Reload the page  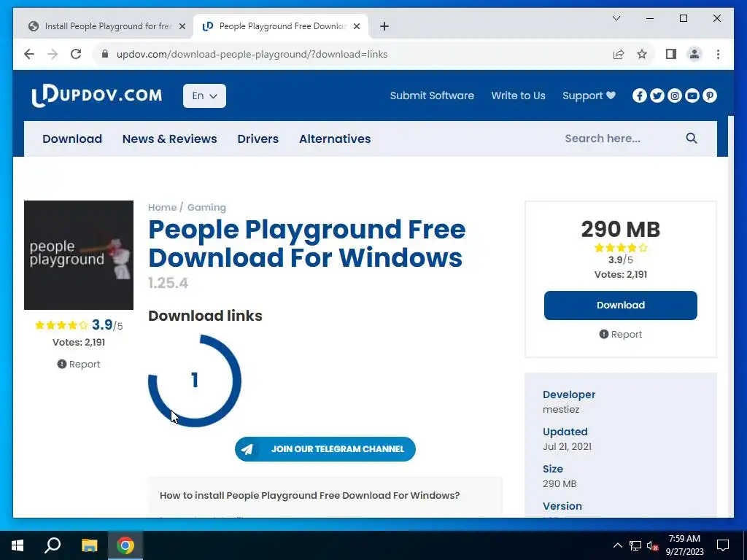pos(76,54)
